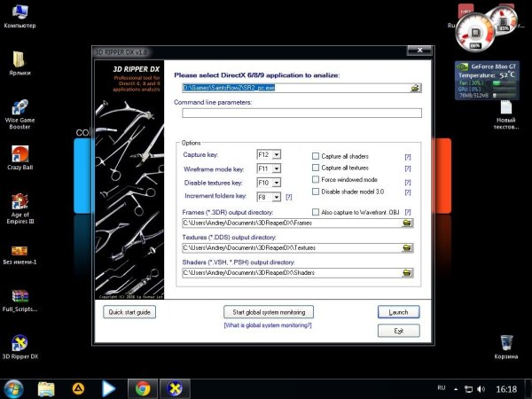Select the Full_Scripts archive on desktop

[20, 301]
